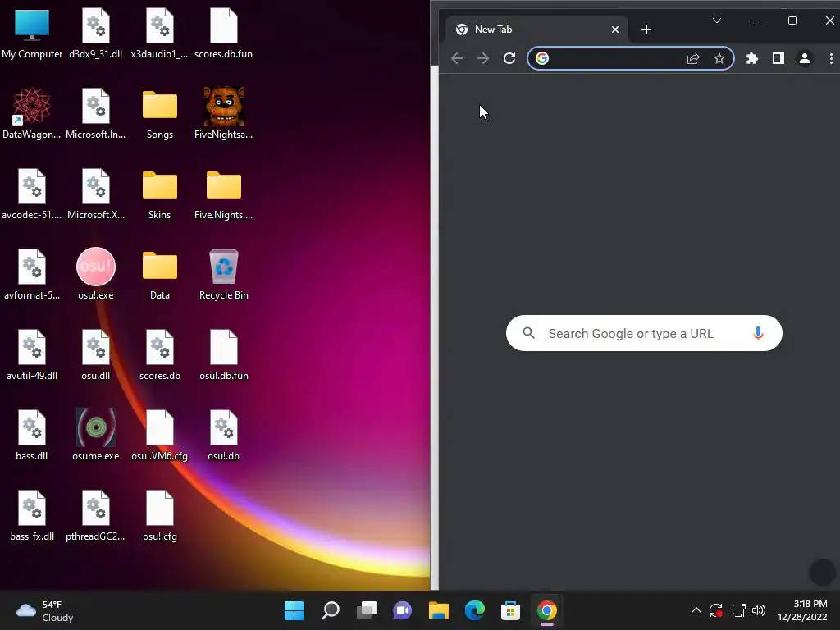Open the 54°F Cloudy weather widget
The width and height of the screenshot is (840, 630).
click(45, 610)
